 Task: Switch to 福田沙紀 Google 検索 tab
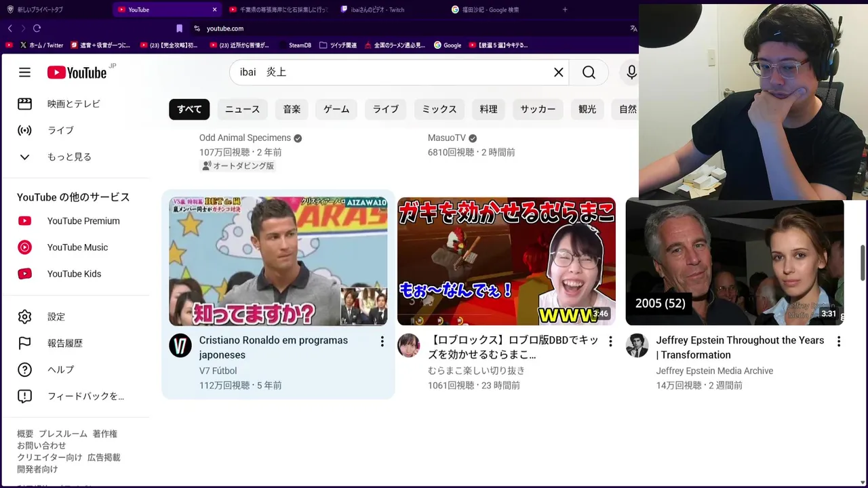(x=500, y=9)
